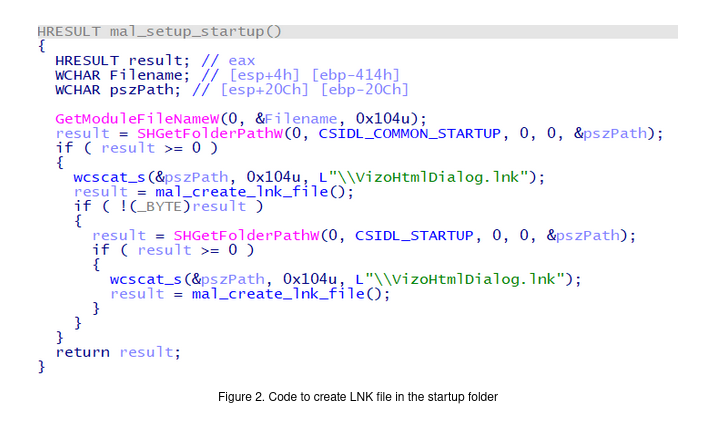Click the 'WCHAR pszPath;' declaration
This screenshot has height=441, width=717.
click(118, 90)
